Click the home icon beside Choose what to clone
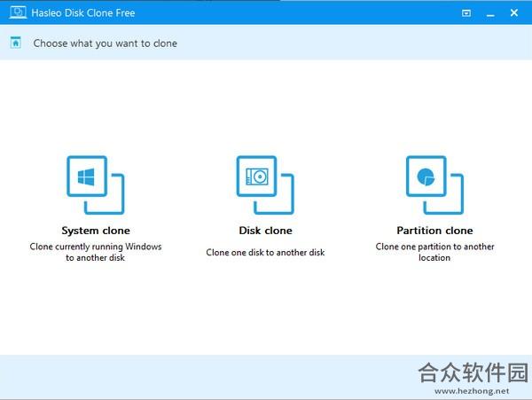 pyautogui.click(x=16, y=43)
